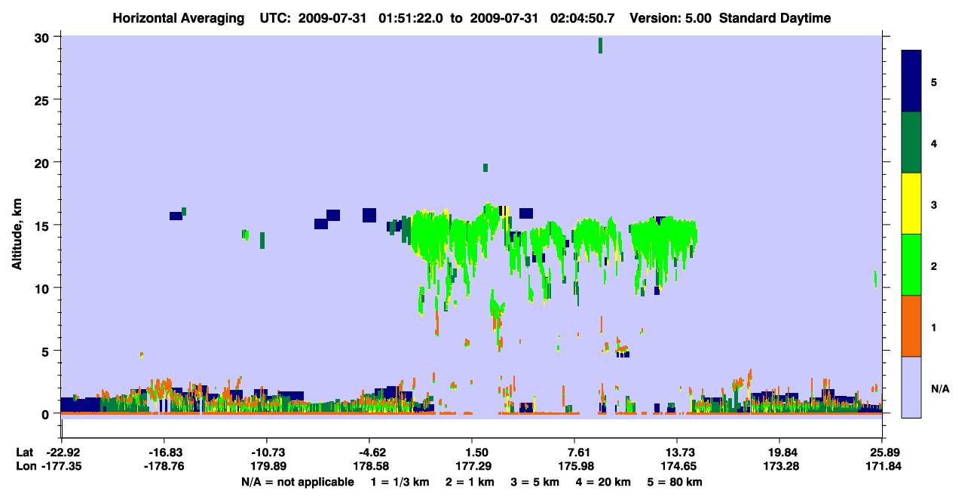The height and width of the screenshot is (503, 980).
Task: Click the colorbar label 3
Action: point(934,204)
